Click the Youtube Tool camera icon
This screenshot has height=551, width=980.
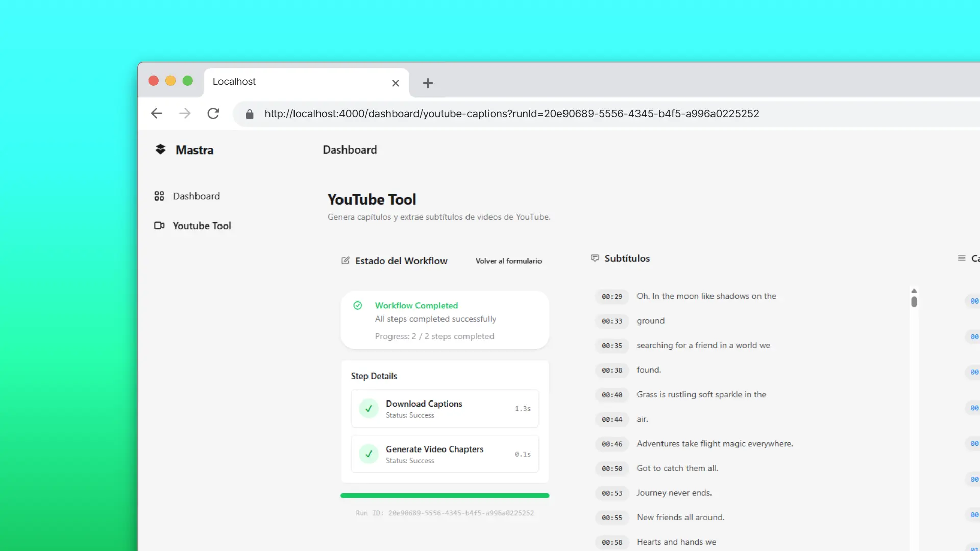point(159,225)
